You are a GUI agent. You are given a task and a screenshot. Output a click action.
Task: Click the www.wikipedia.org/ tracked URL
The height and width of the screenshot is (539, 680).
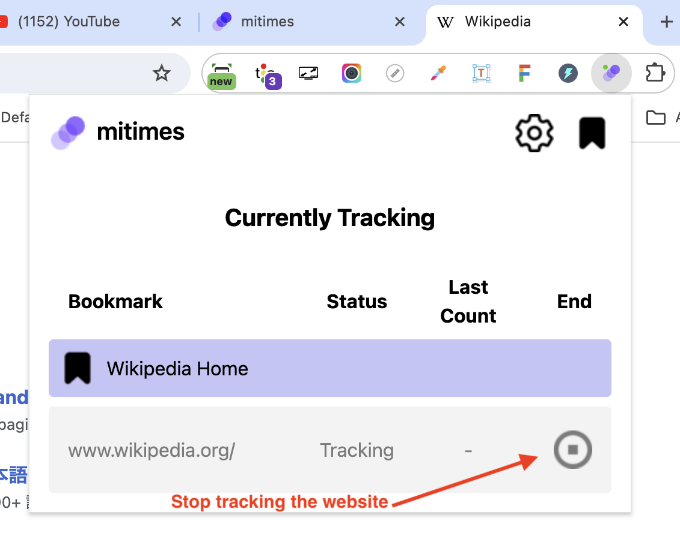(x=152, y=450)
